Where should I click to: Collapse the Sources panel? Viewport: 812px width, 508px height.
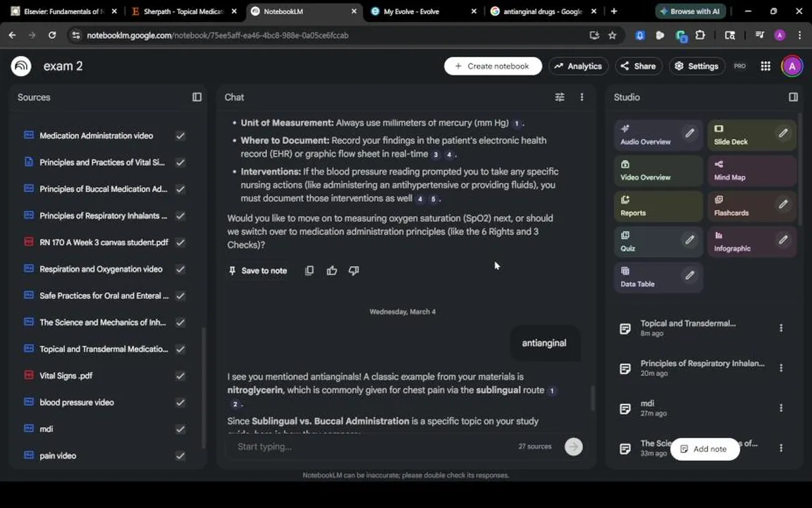[197, 97]
